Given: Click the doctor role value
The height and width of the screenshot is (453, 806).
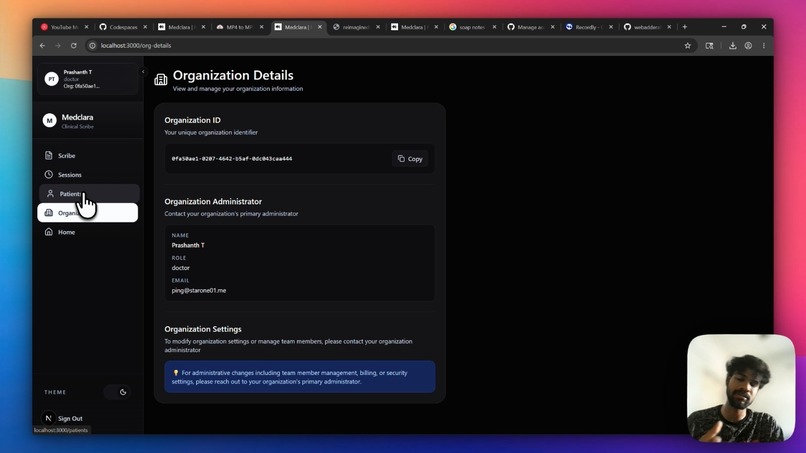Looking at the screenshot, I should coord(180,268).
